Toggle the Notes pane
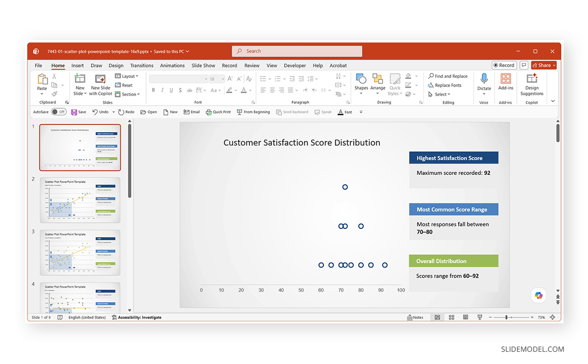Viewport: 588px width, 364px height. pos(415,317)
